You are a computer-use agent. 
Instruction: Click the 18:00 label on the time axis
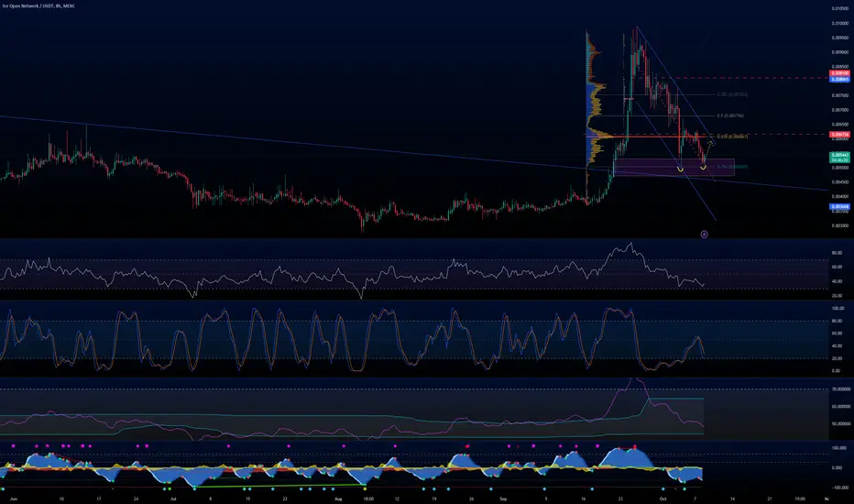pyautogui.click(x=368, y=499)
